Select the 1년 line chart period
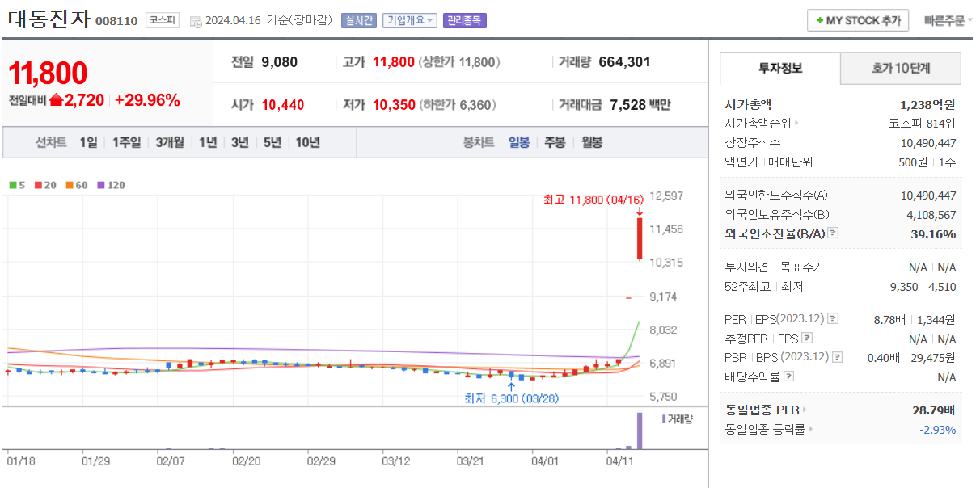The height and width of the screenshot is (488, 980). click(208, 142)
